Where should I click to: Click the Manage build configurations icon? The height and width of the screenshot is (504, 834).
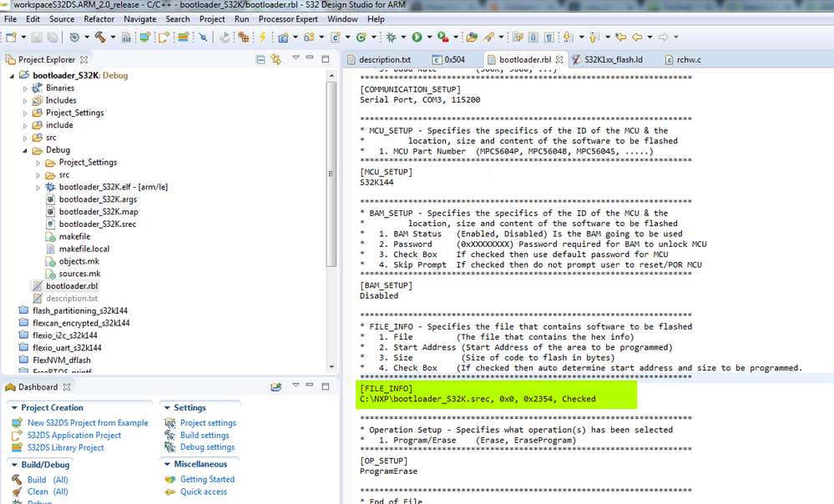[x=74, y=38]
